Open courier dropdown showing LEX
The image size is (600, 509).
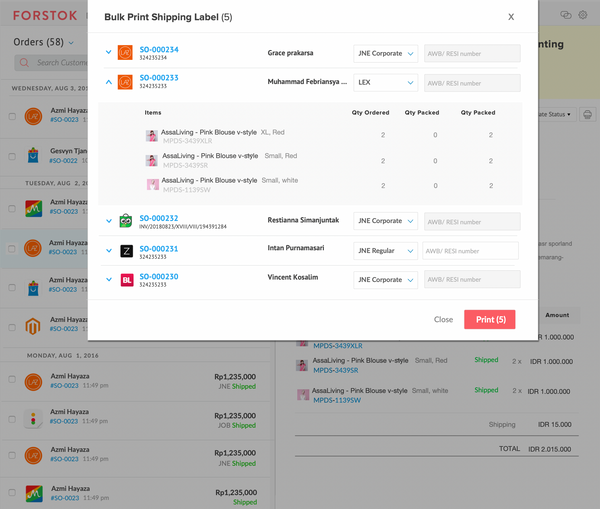point(385,83)
